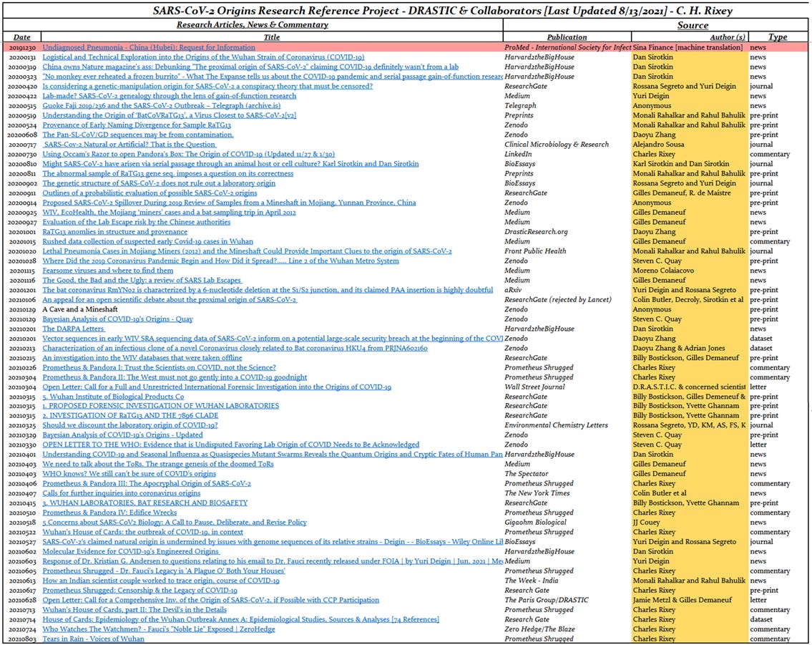Select the 'Type' column header
This screenshot has height=645, width=812.
coord(778,37)
